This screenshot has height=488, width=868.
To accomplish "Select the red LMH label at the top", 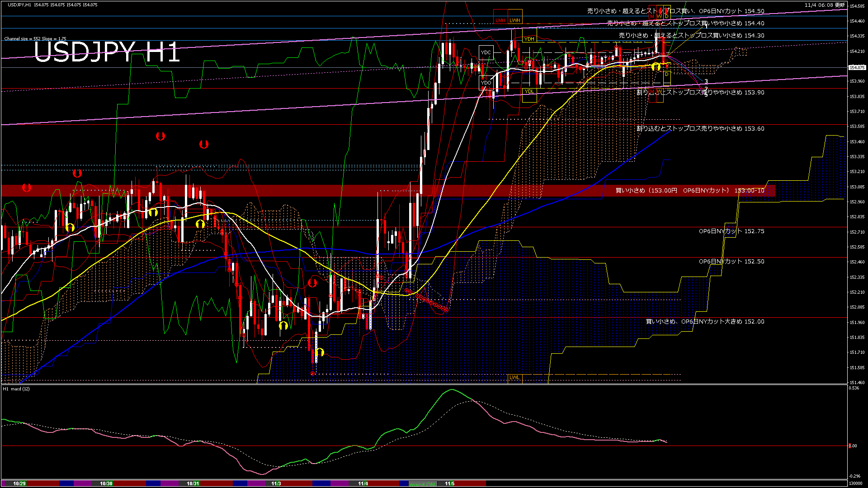I will pyautogui.click(x=500, y=20).
